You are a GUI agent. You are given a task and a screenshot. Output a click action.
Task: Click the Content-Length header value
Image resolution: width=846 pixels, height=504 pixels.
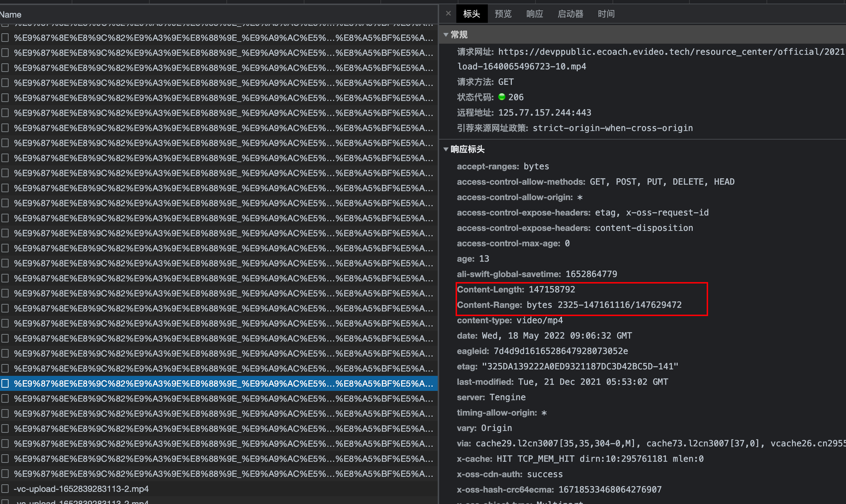tap(552, 290)
